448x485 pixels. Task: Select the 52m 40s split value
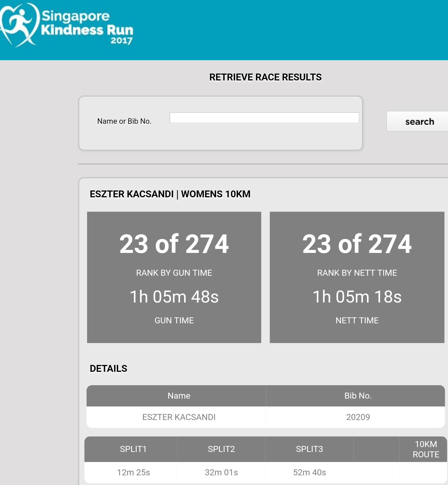(x=309, y=472)
